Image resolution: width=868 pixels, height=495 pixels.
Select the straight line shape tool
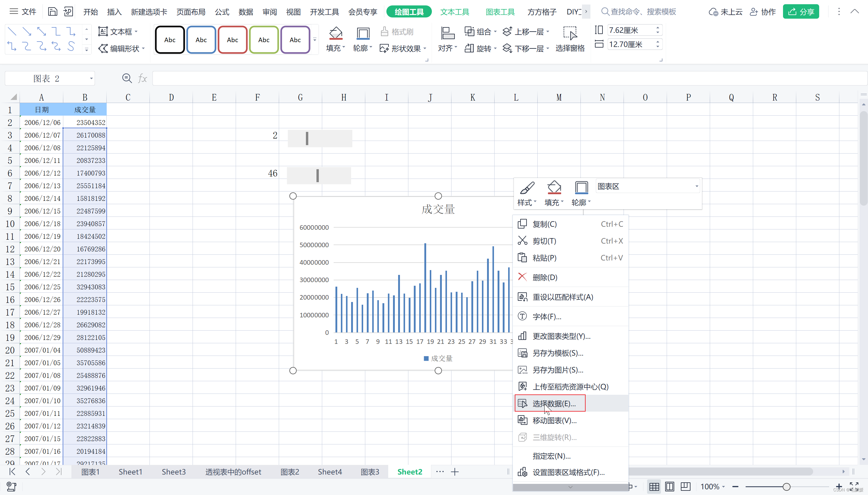coord(12,32)
